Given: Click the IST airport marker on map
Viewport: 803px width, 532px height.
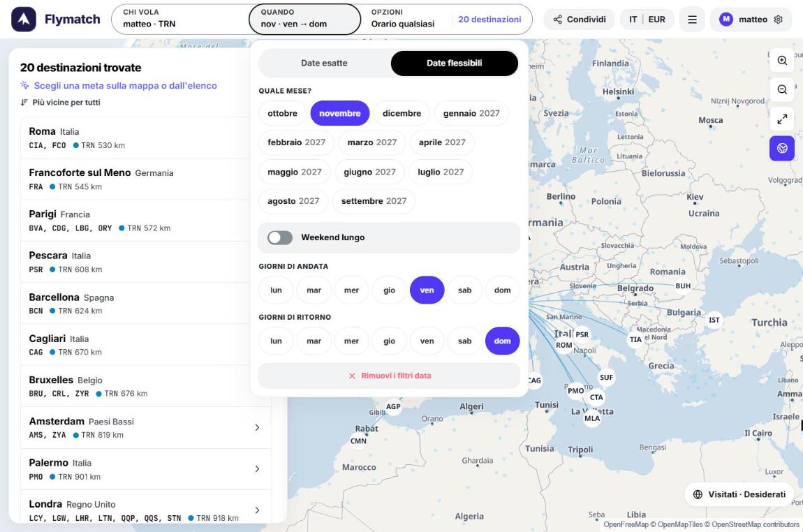Looking at the screenshot, I should click(714, 320).
